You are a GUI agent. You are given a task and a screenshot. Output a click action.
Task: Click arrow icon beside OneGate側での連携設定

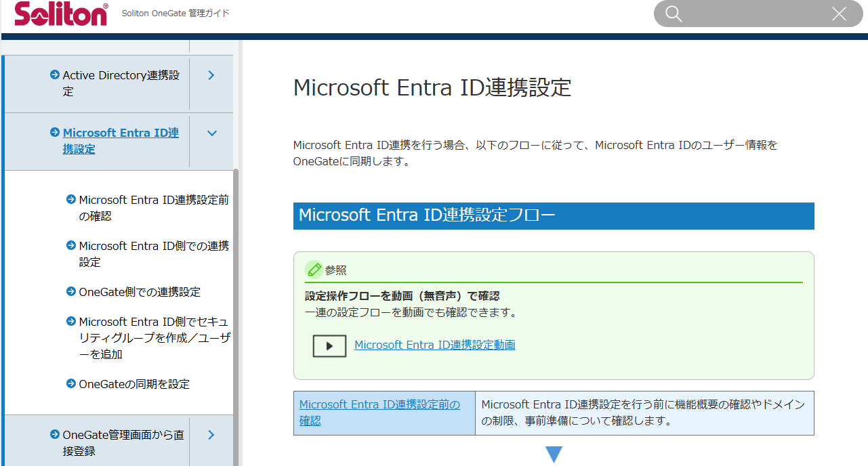pyautogui.click(x=71, y=291)
